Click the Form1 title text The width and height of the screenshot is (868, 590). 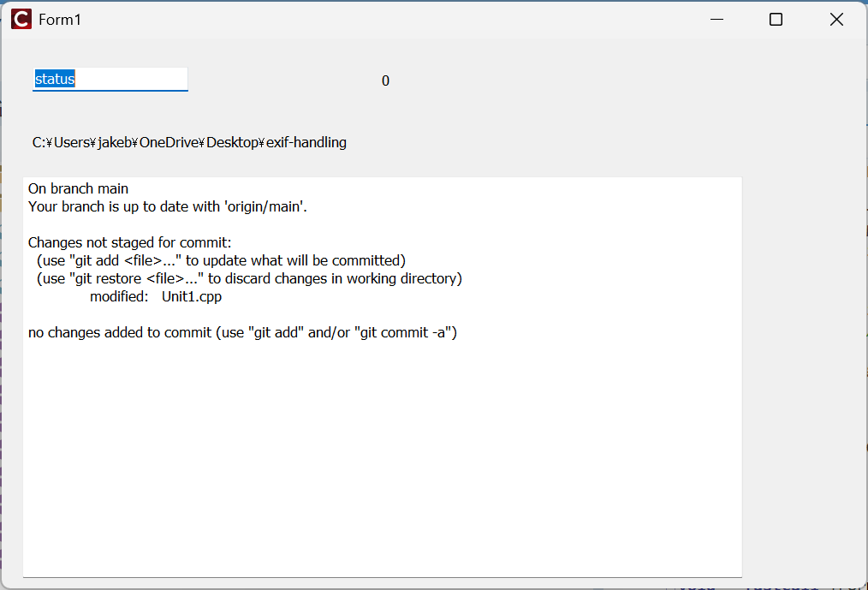tap(60, 20)
